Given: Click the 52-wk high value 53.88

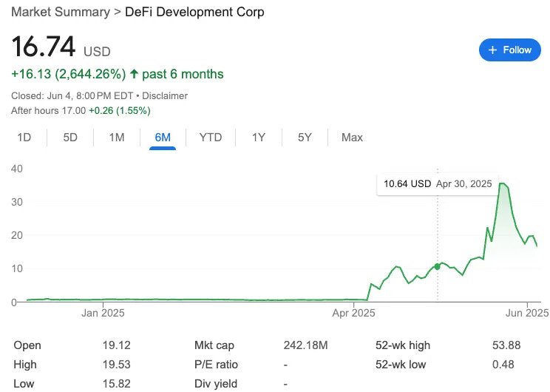Looking at the screenshot, I should (506, 345).
